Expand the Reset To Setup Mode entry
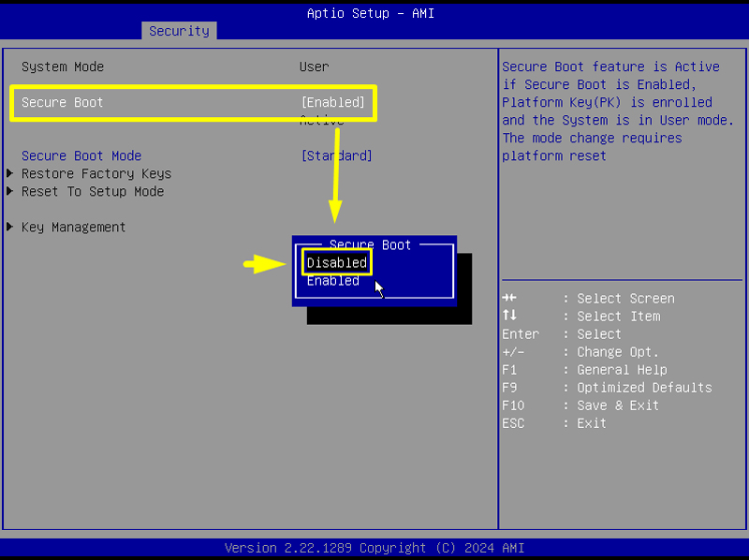This screenshot has width=749, height=560. coord(92,191)
